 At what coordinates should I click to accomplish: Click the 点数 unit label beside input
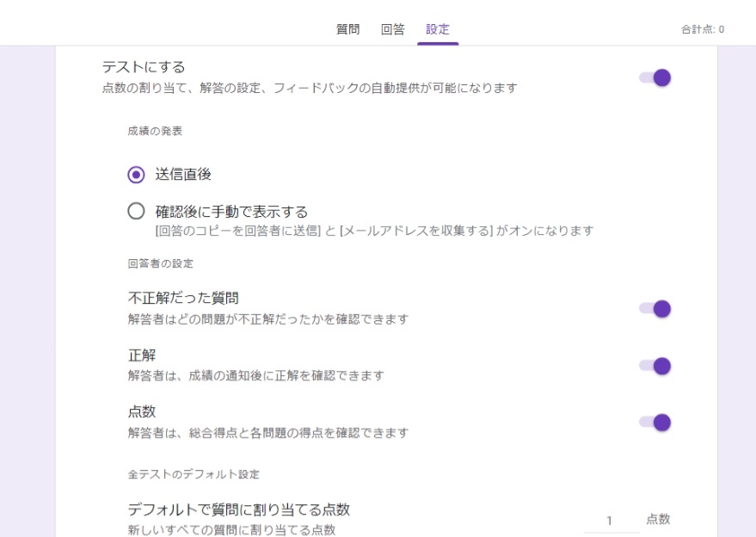pos(658,519)
